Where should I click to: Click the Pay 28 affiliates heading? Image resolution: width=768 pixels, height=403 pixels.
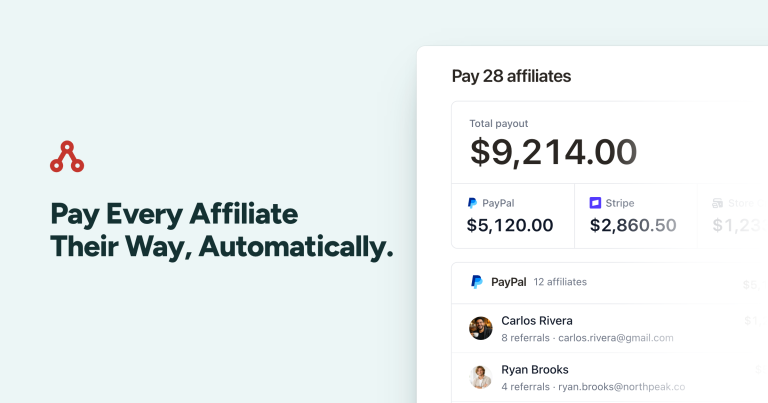(x=511, y=76)
